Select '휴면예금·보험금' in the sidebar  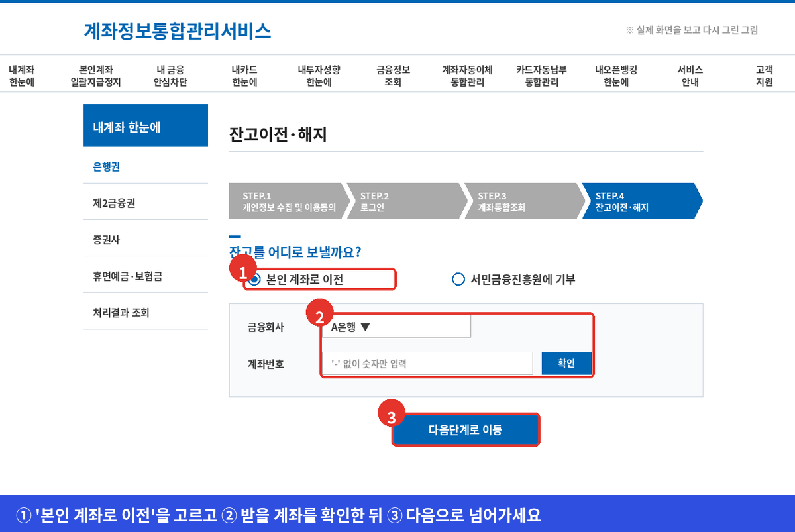click(146, 276)
